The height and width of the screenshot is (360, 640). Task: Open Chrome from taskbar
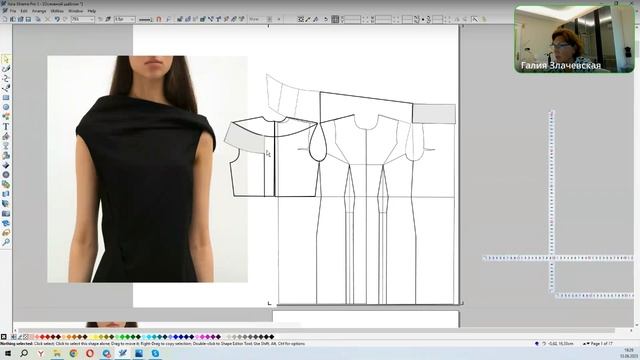(x=73, y=353)
